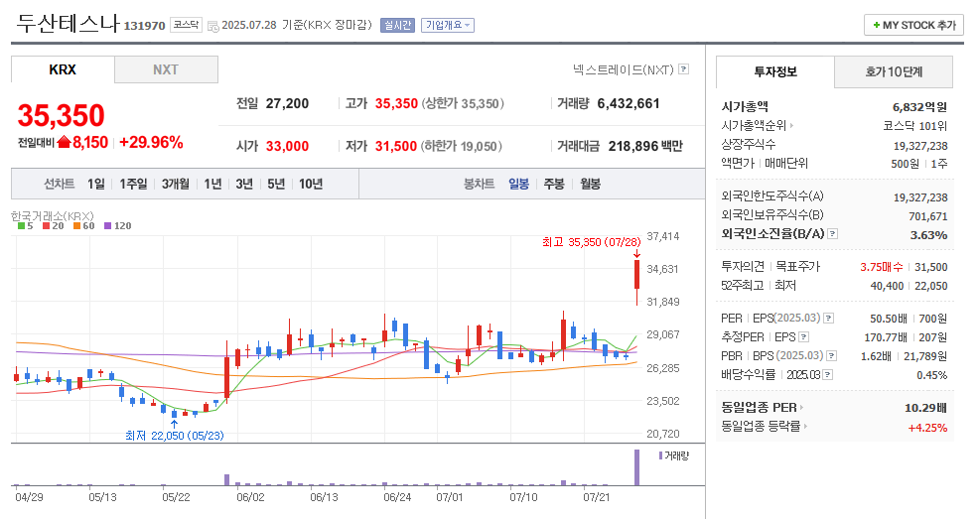980x519 pixels.
Task: Click the orange 60-day moving average legend
Action: [83, 226]
